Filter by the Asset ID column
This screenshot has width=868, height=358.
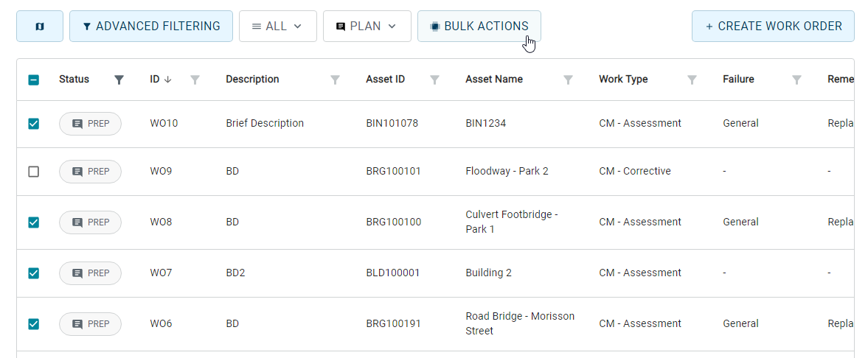tap(435, 80)
